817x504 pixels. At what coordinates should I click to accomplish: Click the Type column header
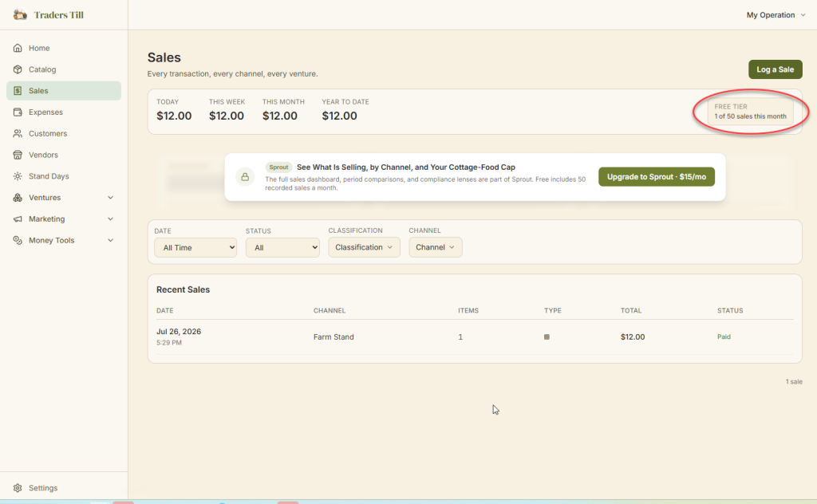point(552,310)
